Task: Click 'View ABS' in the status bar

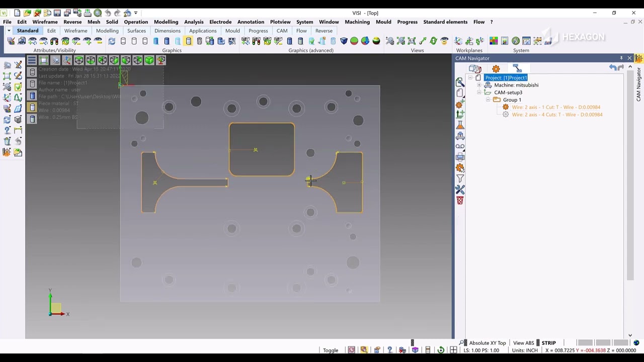Action: pyautogui.click(x=523, y=343)
